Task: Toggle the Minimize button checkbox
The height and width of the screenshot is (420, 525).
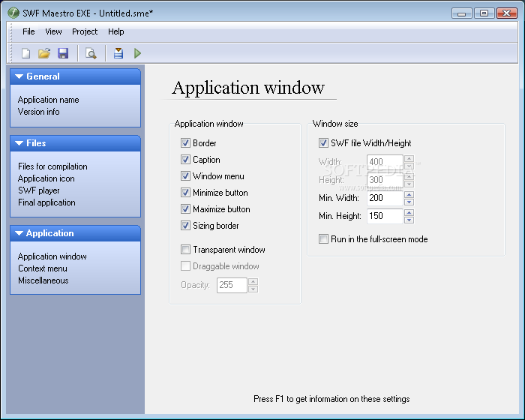Action: pos(185,192)
